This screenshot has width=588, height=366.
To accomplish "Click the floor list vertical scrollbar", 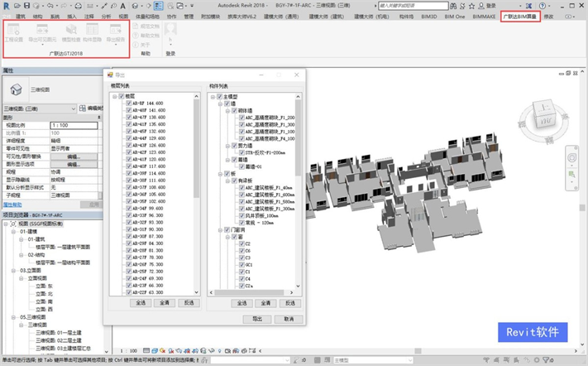I will pyautogui.click(x=197, y=148).
